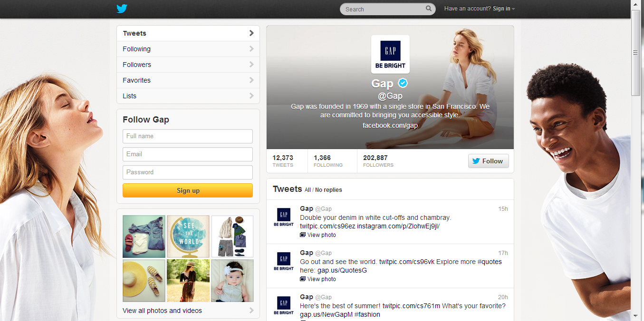
Task: Select Following in the sidebar menu
Action: (x=188, y=49)
